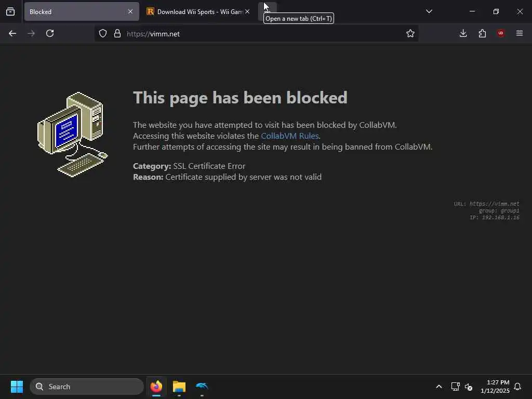Viewport: 532px width, 399px height.
Task: Open the Windows Start menu
Action: coord(17,387)
